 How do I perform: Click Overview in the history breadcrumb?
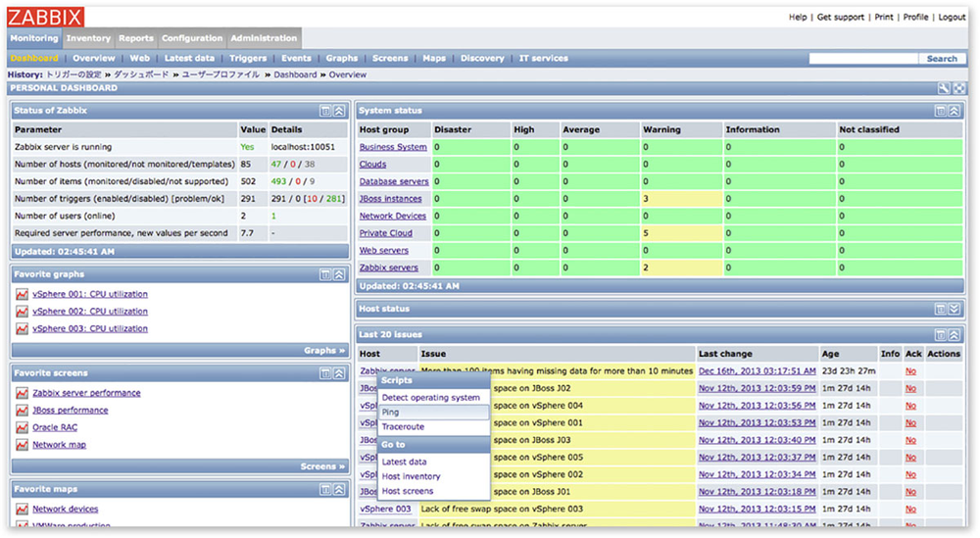(348, 74)
